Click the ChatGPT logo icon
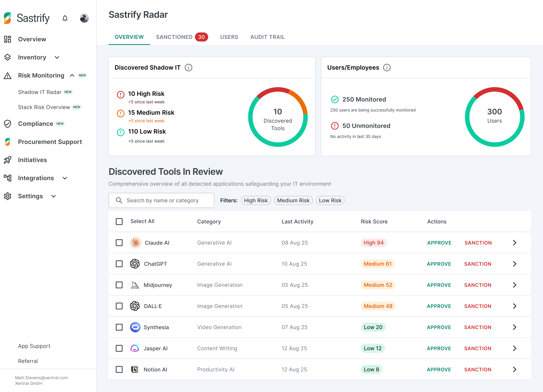Screen dimensions: 543x392 tap(135, 264)
